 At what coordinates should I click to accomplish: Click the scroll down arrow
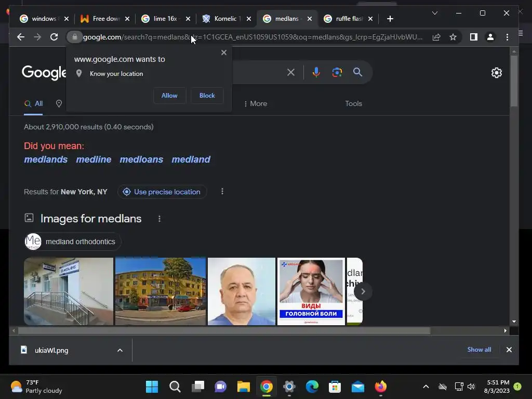(x=514, y=321)
